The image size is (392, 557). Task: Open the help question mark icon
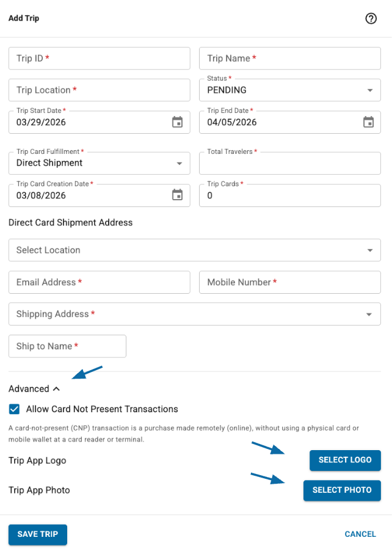(371, 18)
